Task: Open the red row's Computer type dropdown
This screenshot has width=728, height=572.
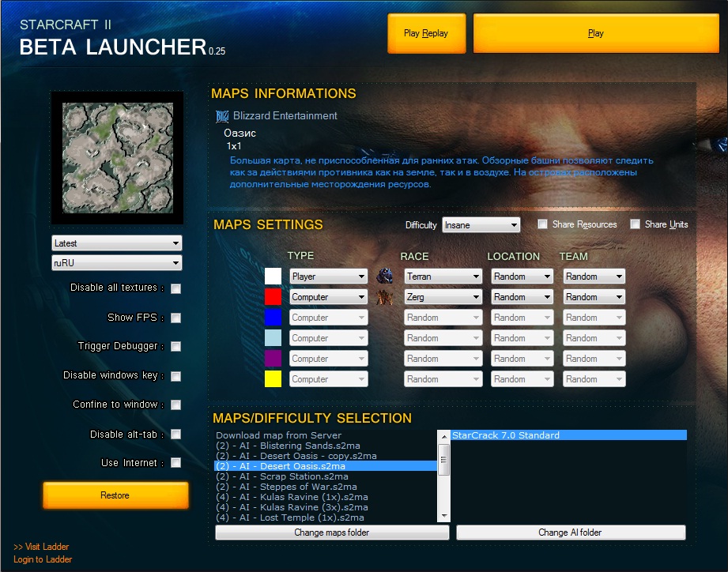Action: point(328,297)
